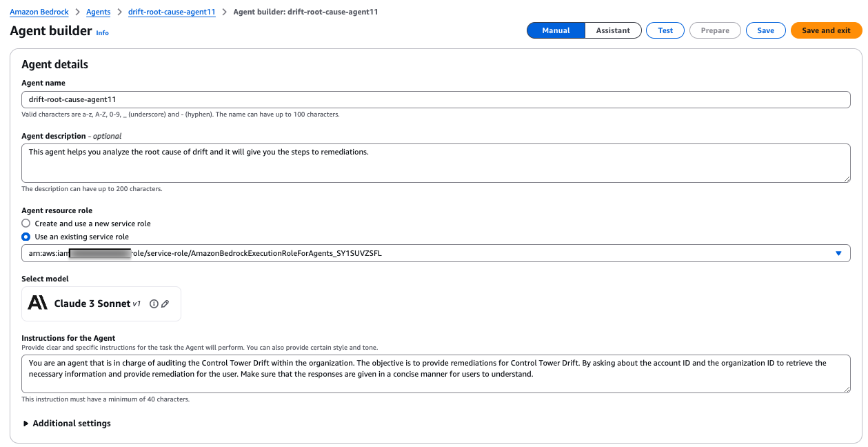Click the Save button
This screenshot has width=868, height=447.
(x=765, y=30)
